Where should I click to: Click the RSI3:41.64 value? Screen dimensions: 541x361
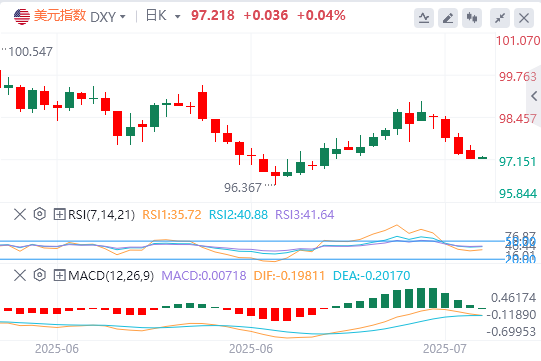click(305, 215)
